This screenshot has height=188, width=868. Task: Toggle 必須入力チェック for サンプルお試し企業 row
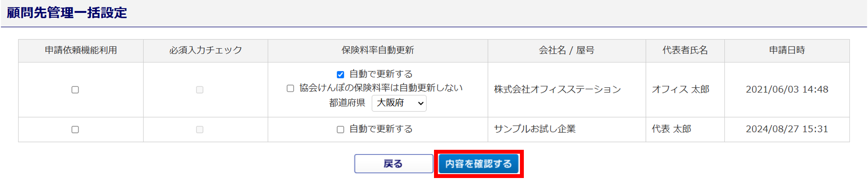(x=200, y=129)
